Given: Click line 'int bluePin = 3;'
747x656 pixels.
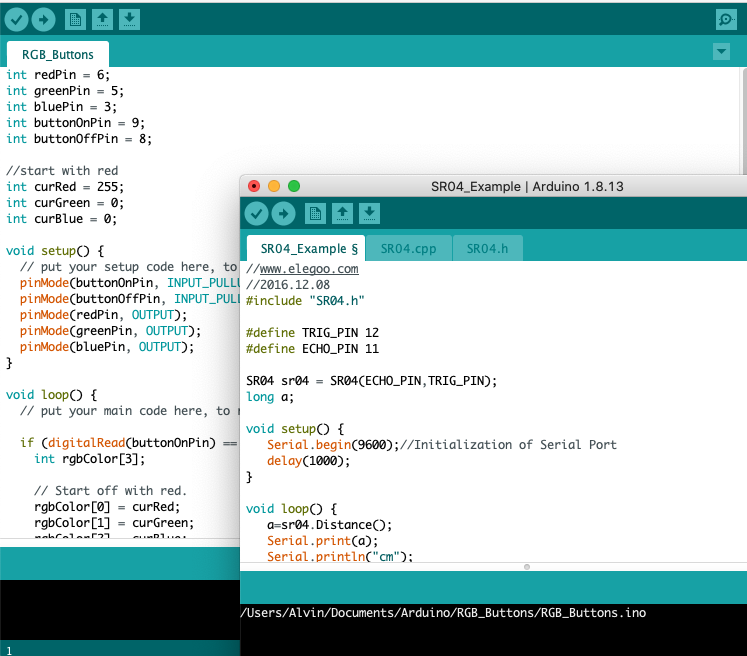Looking at the screenshot, I should [61, 107].
